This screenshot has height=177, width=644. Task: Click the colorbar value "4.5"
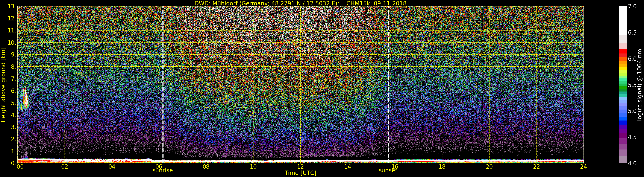click(632, 137)
